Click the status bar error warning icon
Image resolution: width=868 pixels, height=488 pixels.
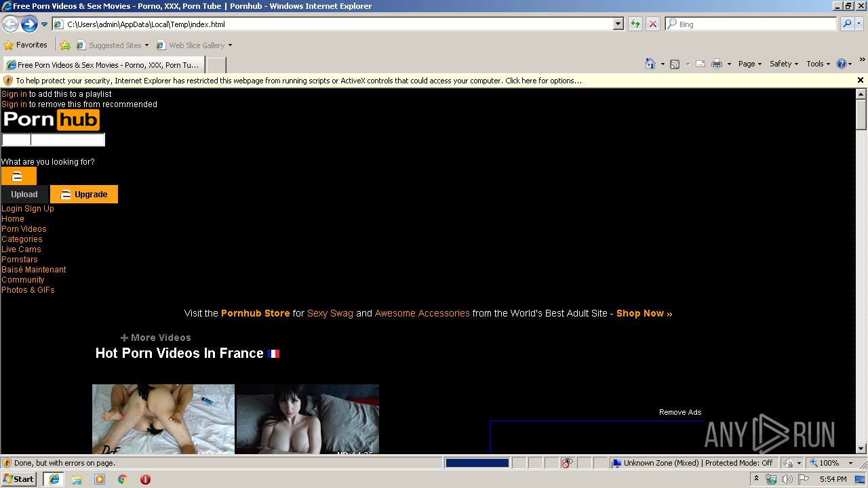click(7, 463)
